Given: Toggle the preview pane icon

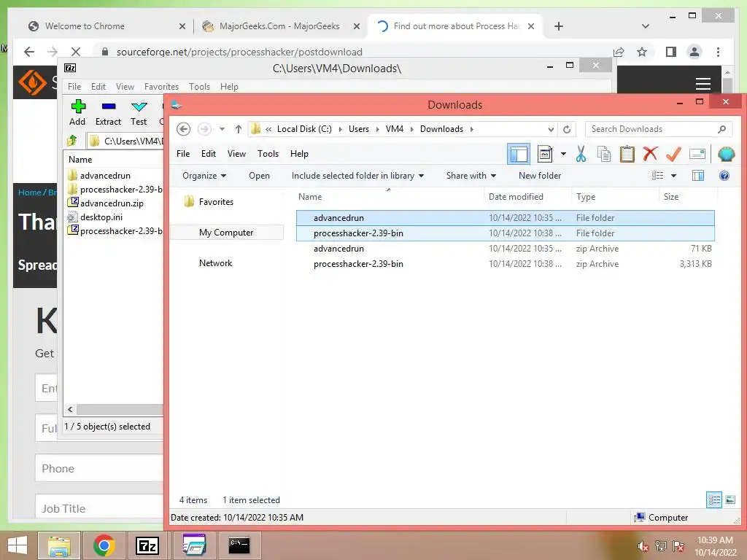Looking at the screenshot, I should pyautogui.click(x=698, y=176).
